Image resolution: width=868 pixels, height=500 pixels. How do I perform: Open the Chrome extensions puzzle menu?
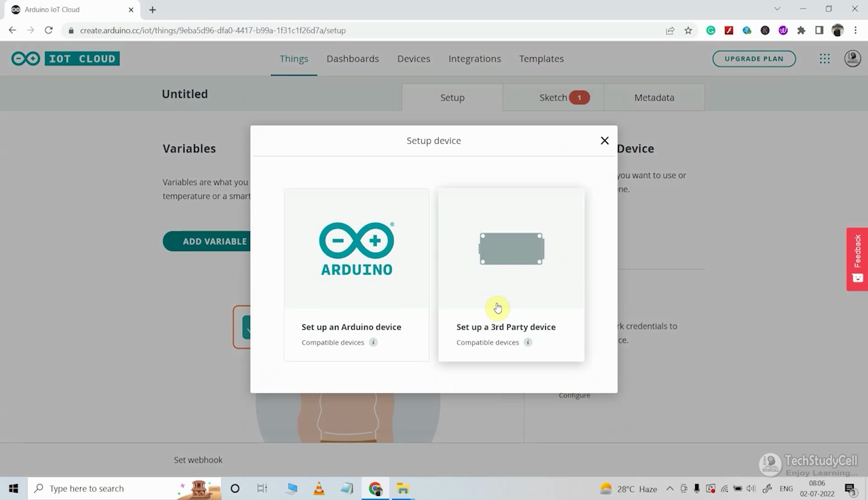801,30
